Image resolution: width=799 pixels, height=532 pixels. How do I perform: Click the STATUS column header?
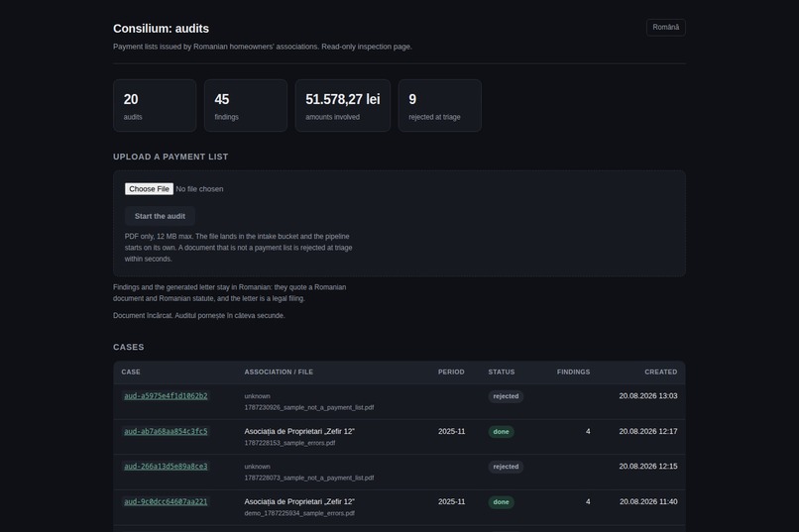coord(502,372)
